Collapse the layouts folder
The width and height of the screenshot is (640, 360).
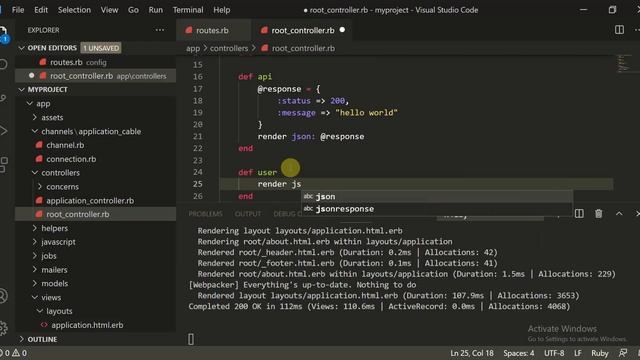(x=40, y=311)
